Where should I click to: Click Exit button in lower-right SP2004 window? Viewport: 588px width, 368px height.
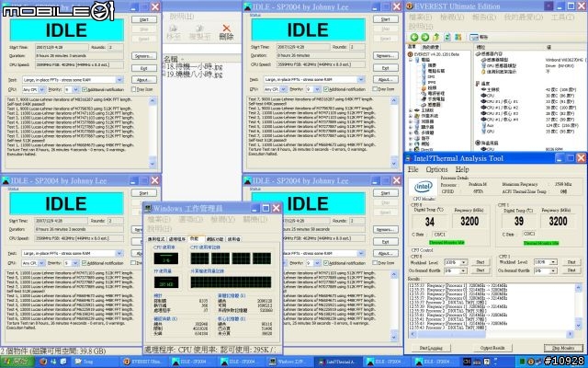[385, 241]
